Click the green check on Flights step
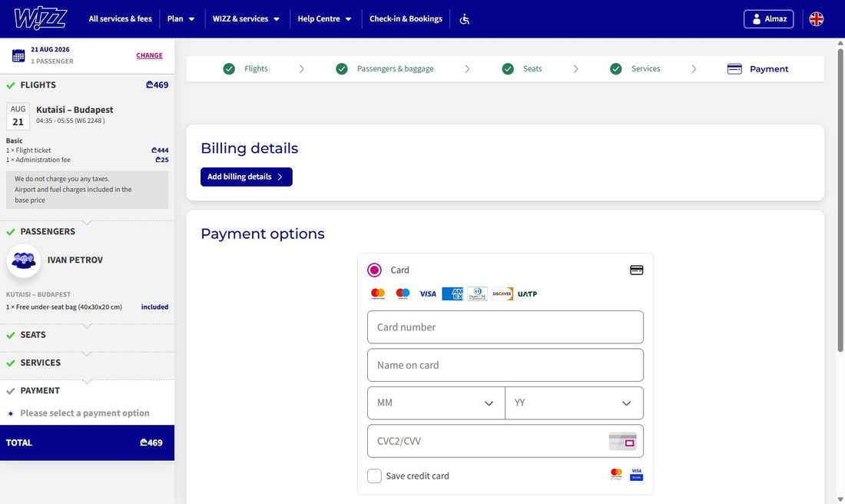 click(229, 69)
